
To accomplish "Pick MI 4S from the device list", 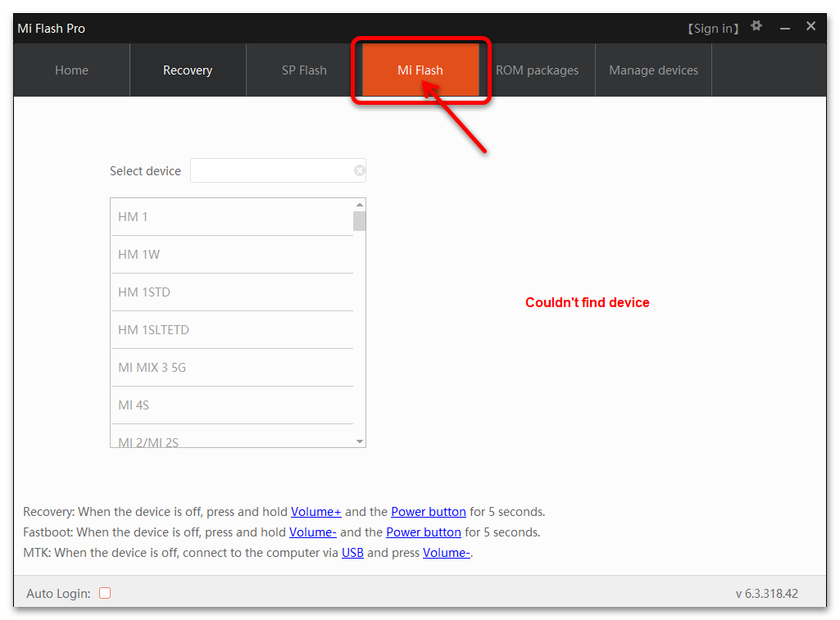I will [232, 405].
